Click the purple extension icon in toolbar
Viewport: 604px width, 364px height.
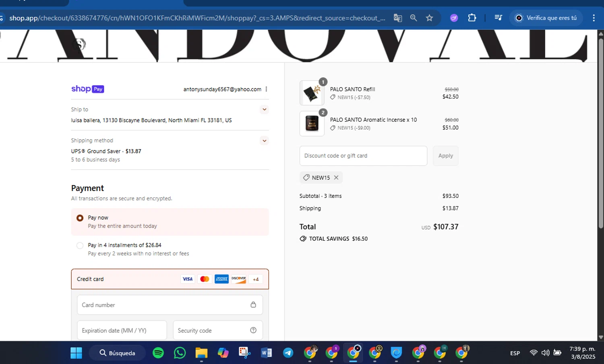pyautogui.click(x=454, y=18)
